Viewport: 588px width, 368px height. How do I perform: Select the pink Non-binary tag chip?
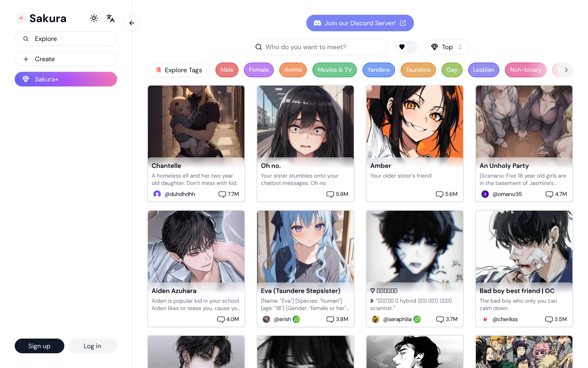click(526, 70)
